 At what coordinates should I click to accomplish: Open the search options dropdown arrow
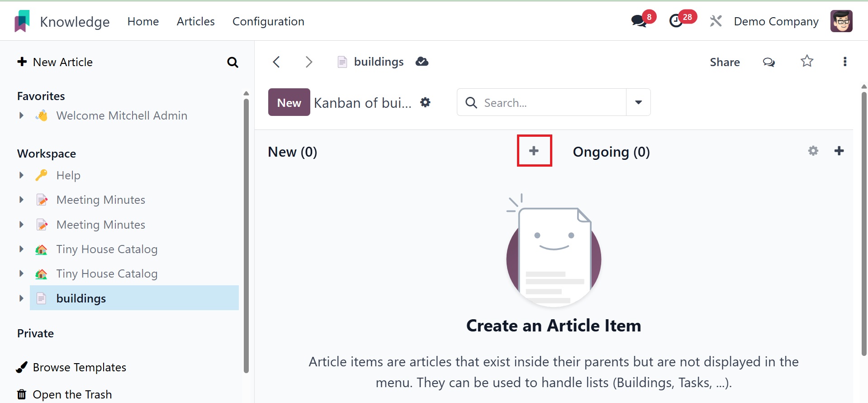[x=638, y=102]
